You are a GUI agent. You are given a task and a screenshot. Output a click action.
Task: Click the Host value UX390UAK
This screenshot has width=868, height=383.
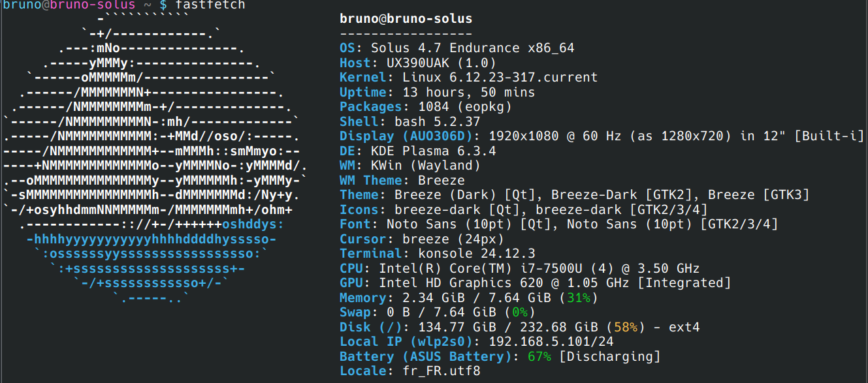(x=421, y=63)
